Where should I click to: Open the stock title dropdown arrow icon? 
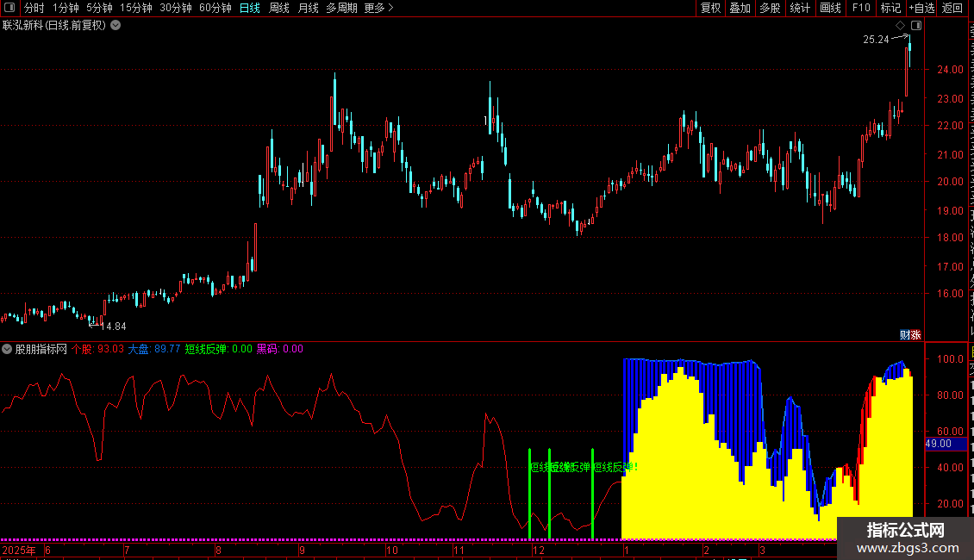click(116, 26)
